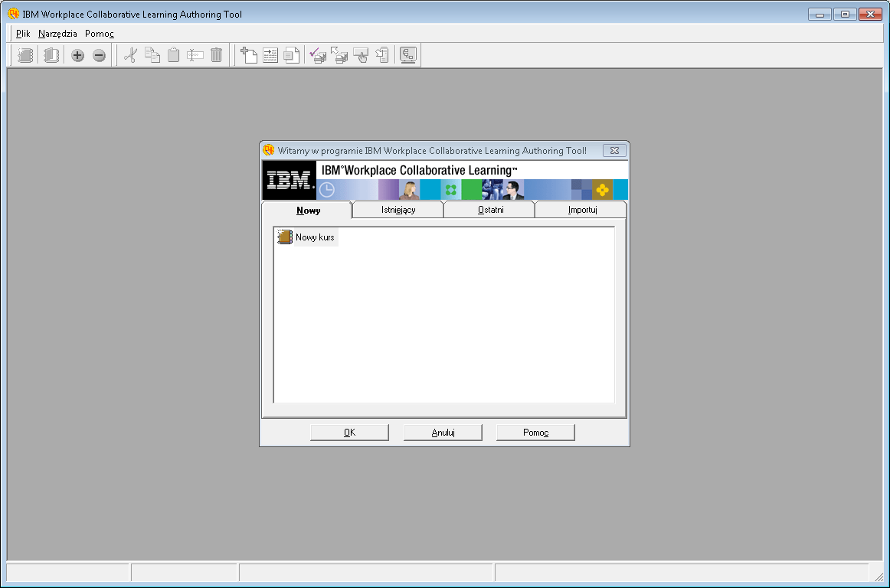Viewport: 890px width, 588px height.
Task: Open the Narzędzia menu
Action: [x=57, y=34]
